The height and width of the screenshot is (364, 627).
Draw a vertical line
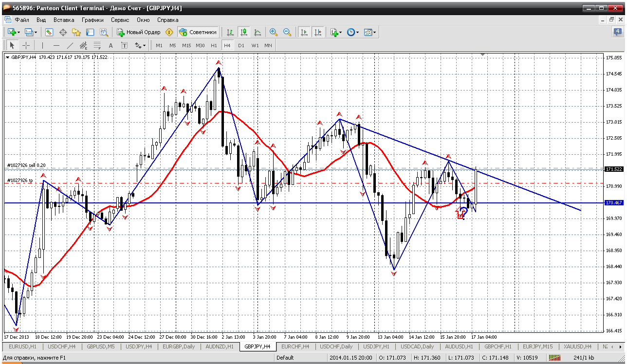click(x=42, y=45)
